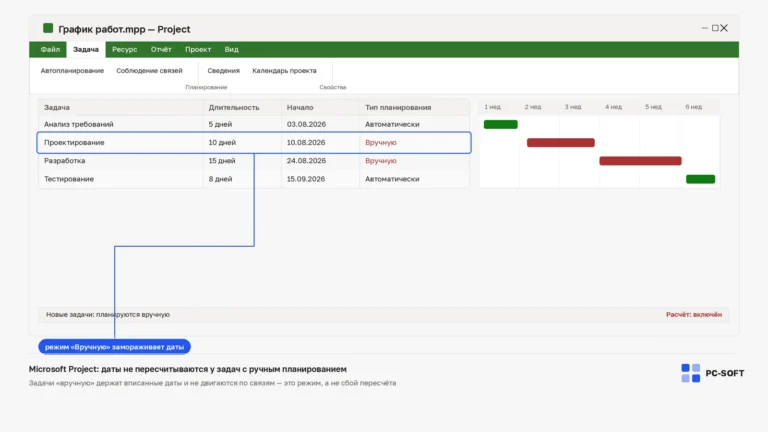Click the 4 нед timescale header

pyautogui.click(x=613, y=107)
